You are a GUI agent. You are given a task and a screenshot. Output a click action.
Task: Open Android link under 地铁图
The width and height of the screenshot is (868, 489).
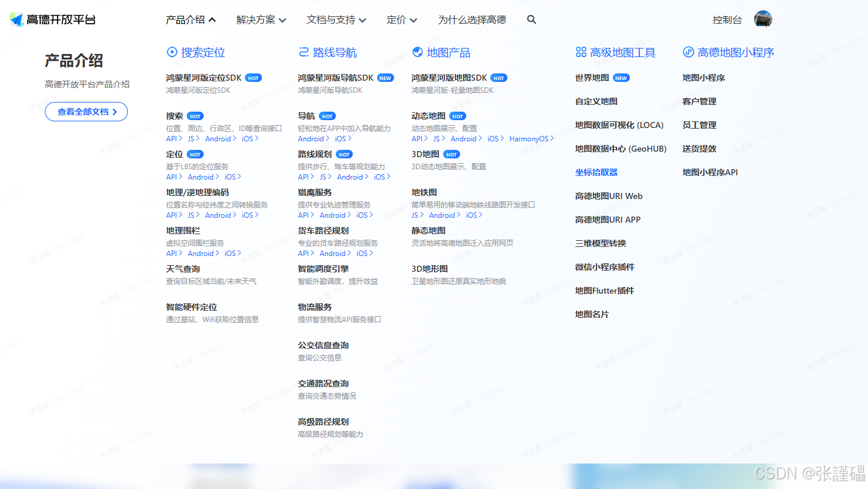[444, 215]
